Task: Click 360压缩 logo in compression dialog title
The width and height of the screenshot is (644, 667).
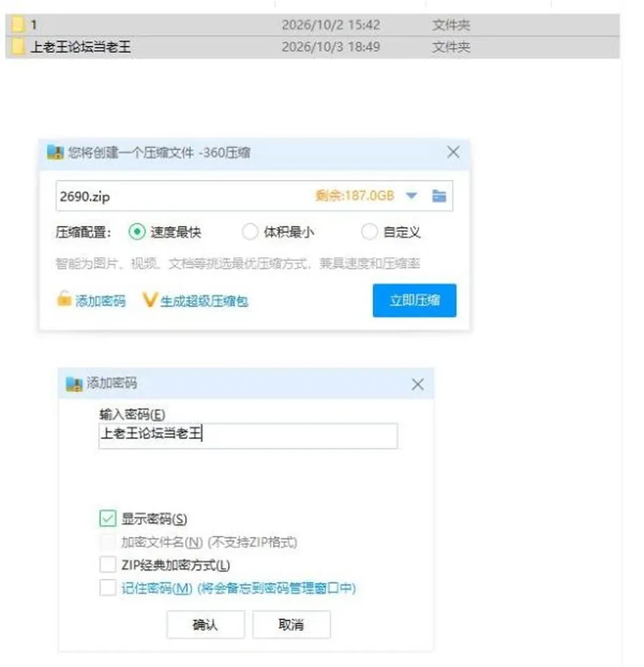Action: coord(55,152)
